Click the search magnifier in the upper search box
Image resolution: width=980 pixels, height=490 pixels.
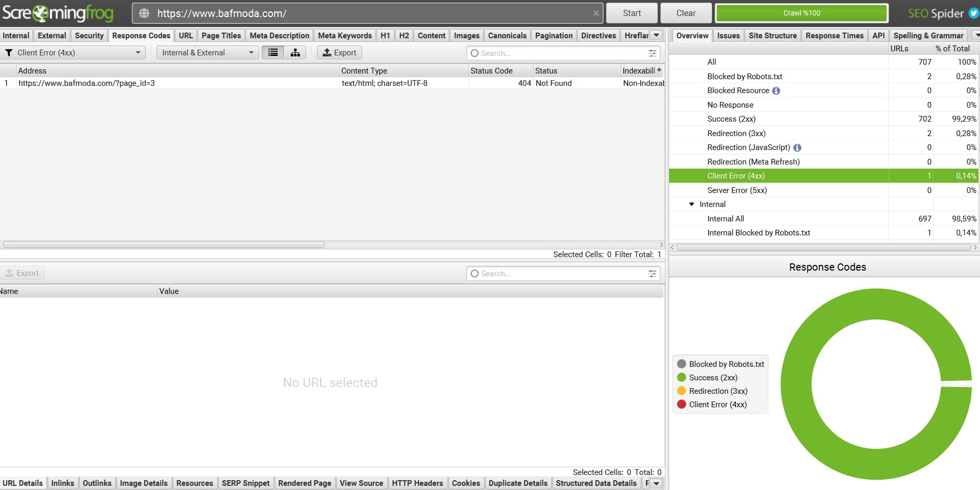[475, 53]
